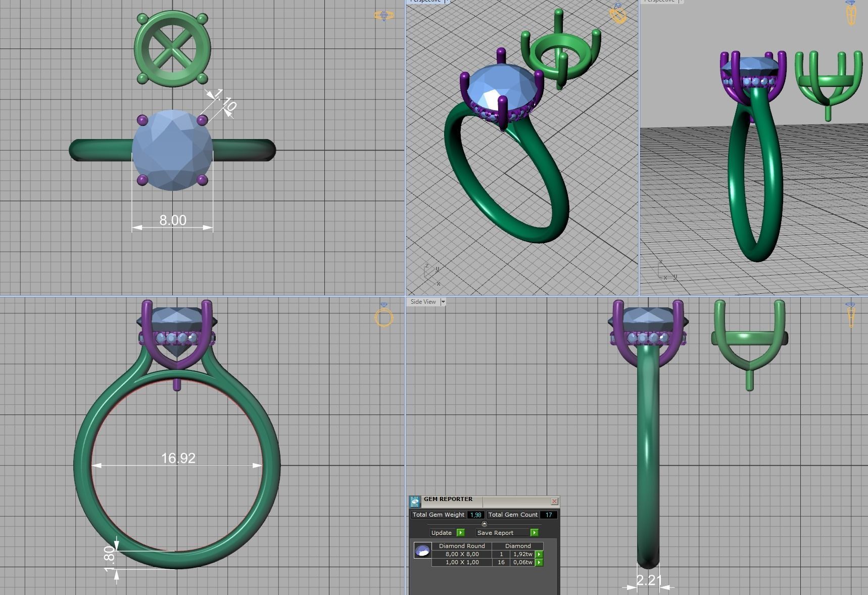Click the '0,06tw' weight cell
Viewport: 868px width, 595px height.
coord(523,562)
